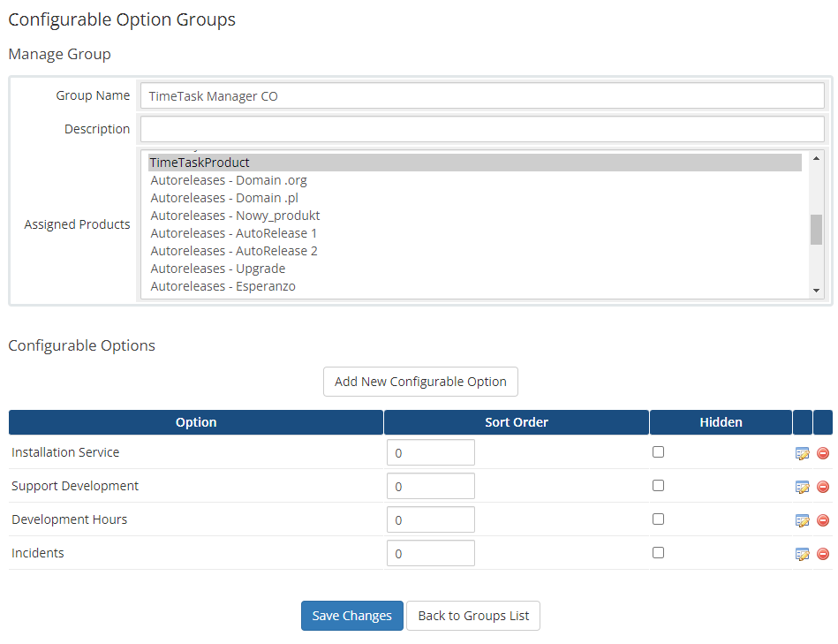The height and width of the screenshot is (644, 838).
Task: Delete the Installation Service option
Action: click(823, 453)
